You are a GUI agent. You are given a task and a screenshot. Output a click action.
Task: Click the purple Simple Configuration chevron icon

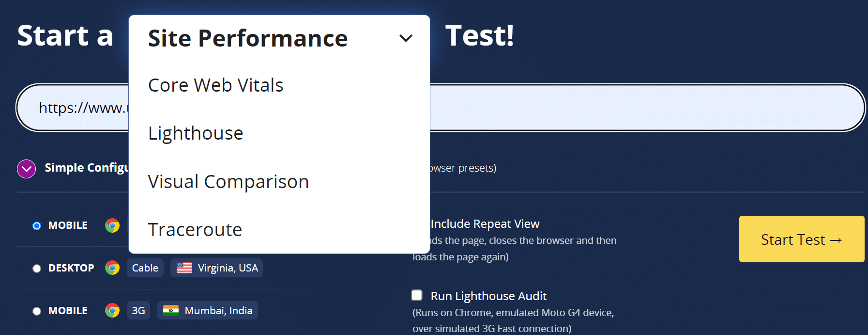(x=26, y=169)
